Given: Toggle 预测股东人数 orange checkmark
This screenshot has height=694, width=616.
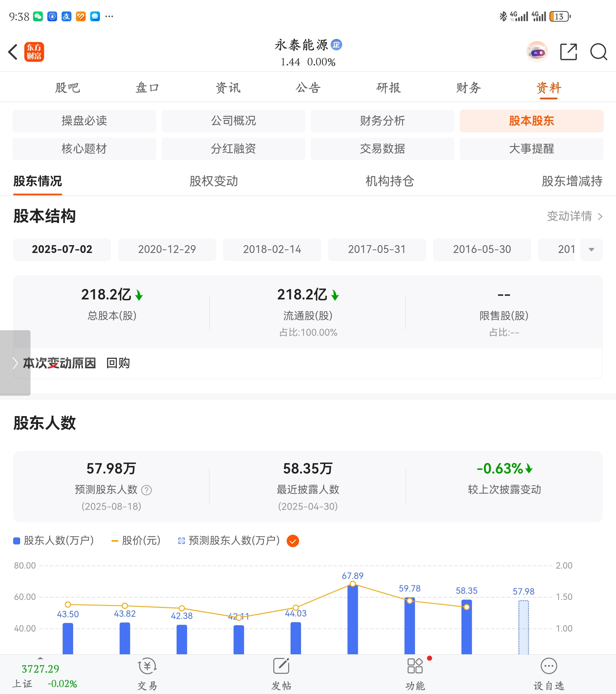Looking at the screenshot, I should [293, 541].
